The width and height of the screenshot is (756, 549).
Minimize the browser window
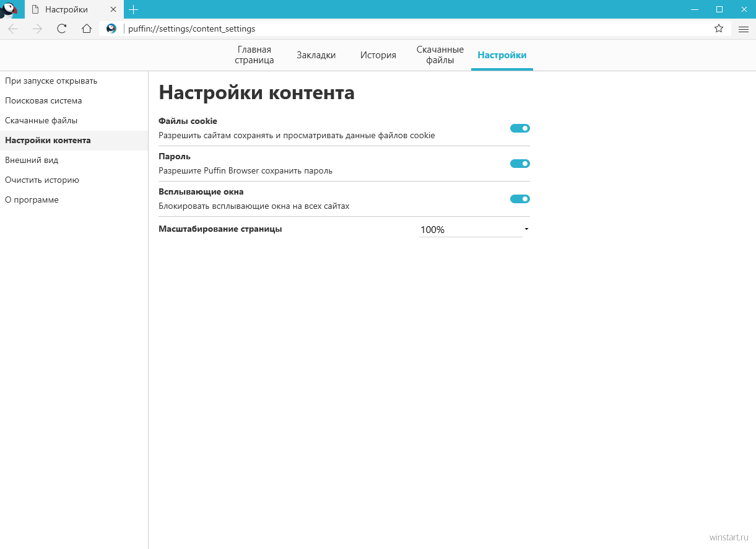coord(695,9)
